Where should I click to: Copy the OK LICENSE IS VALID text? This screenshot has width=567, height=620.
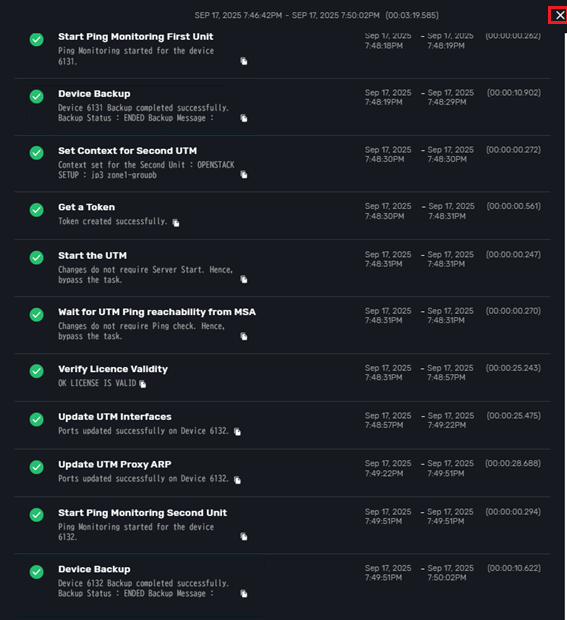click(143, 384)
